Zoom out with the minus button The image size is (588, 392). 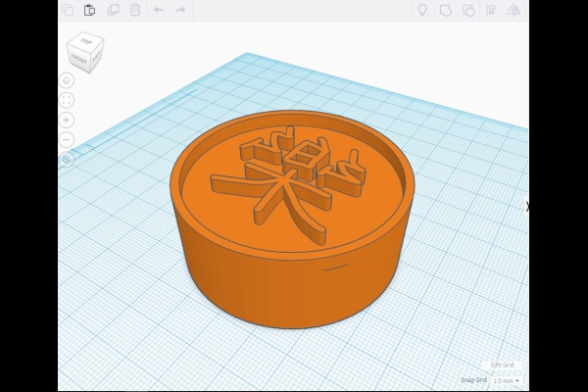(x=67, y=139)
